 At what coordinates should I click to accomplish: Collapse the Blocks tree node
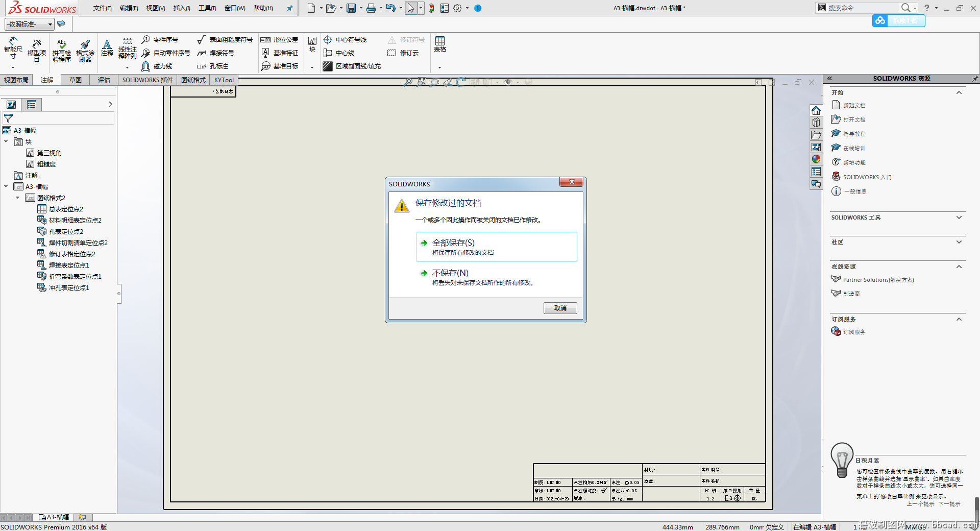coord(6,141)
